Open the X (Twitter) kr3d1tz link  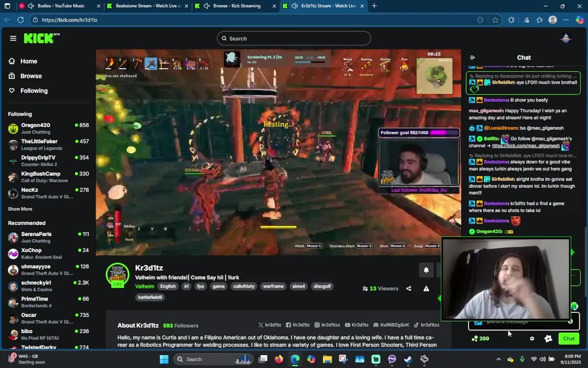pyautogui.click(x=269, y=325)
